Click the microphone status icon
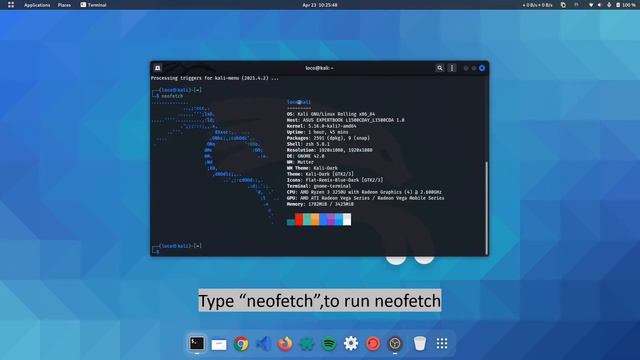The image size is (640, 360). tap(609, 5)
